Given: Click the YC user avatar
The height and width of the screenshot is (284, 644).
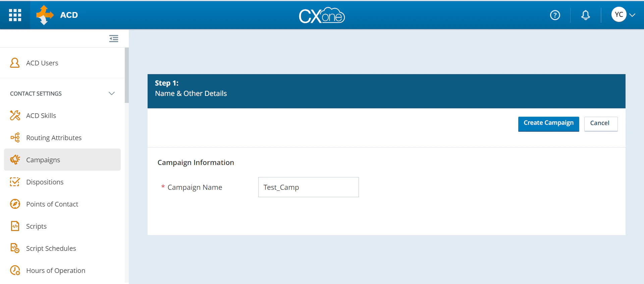Looking at the screenshot, I should [x=619, y=15].
